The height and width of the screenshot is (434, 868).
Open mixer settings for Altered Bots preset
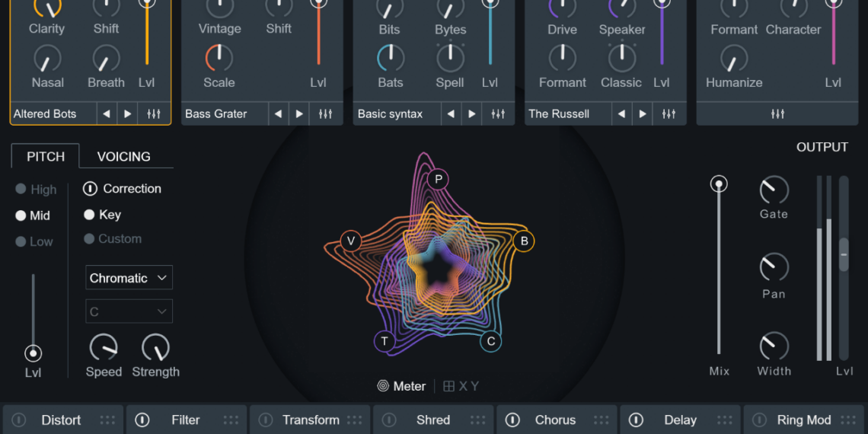[154, 114]
